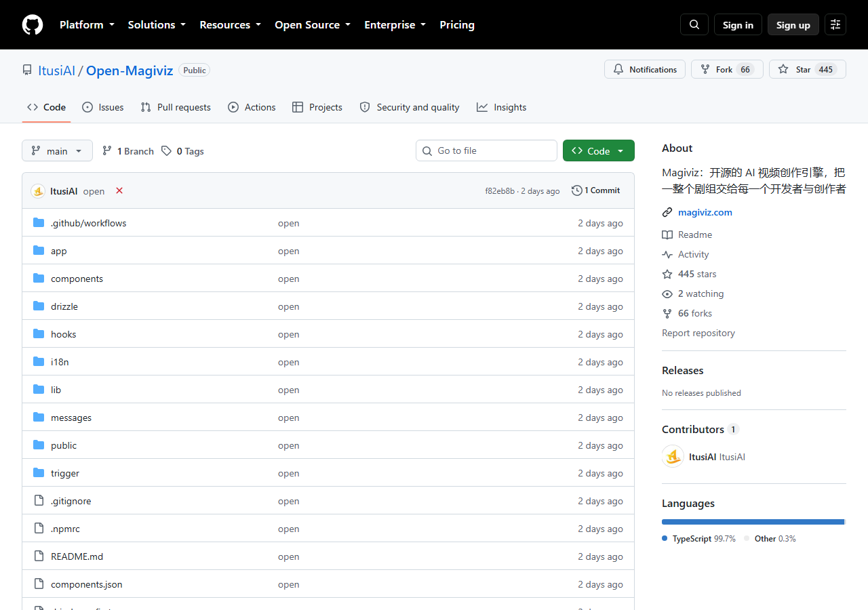Click the book icon beside Readme
The height and width of the screenshot is (610, 868).
(667, 235)
